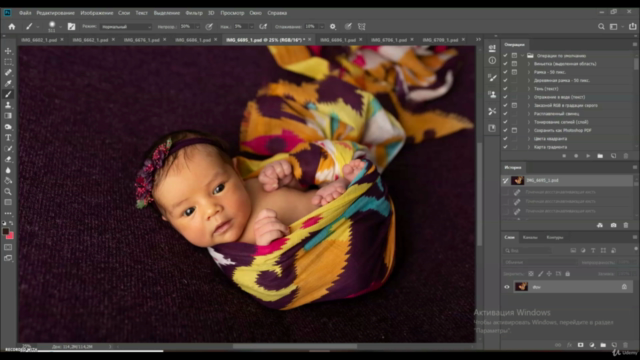Collapse the Операции по умолчанию action set
This screenshot has width=640, height=360.
click(x=522, y=56)
